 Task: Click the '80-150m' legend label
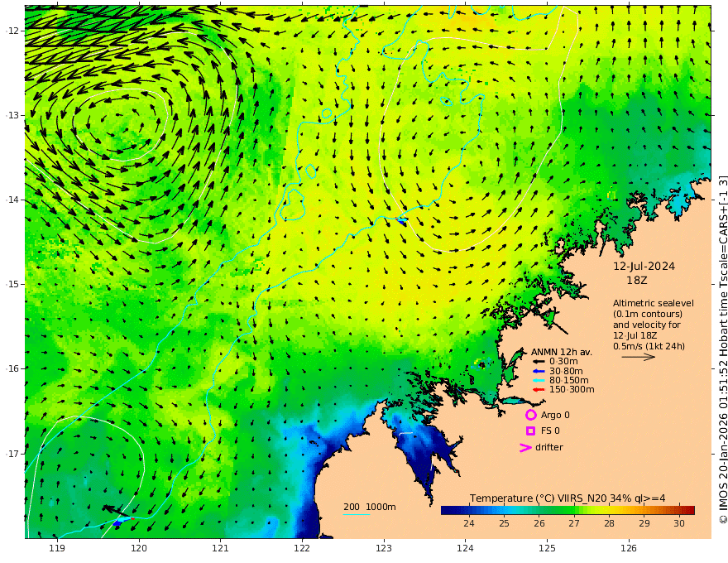[x=569, y=381]
